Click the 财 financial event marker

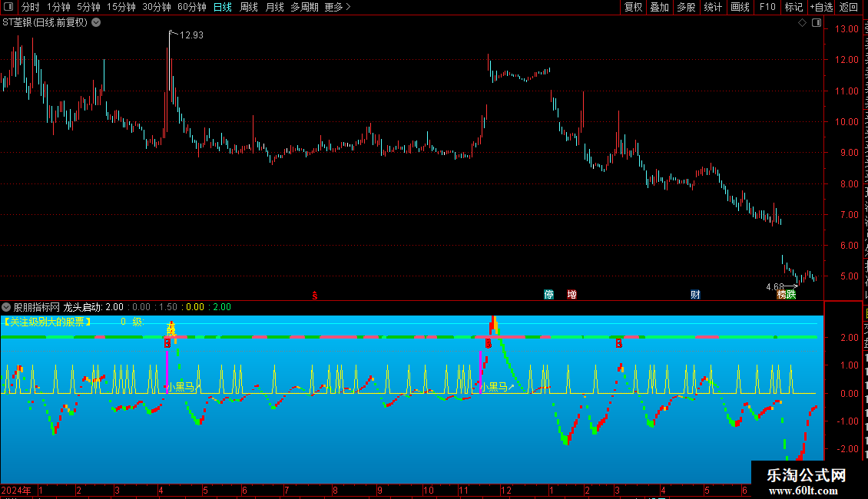pyautogui.click(x=695, y=294)
